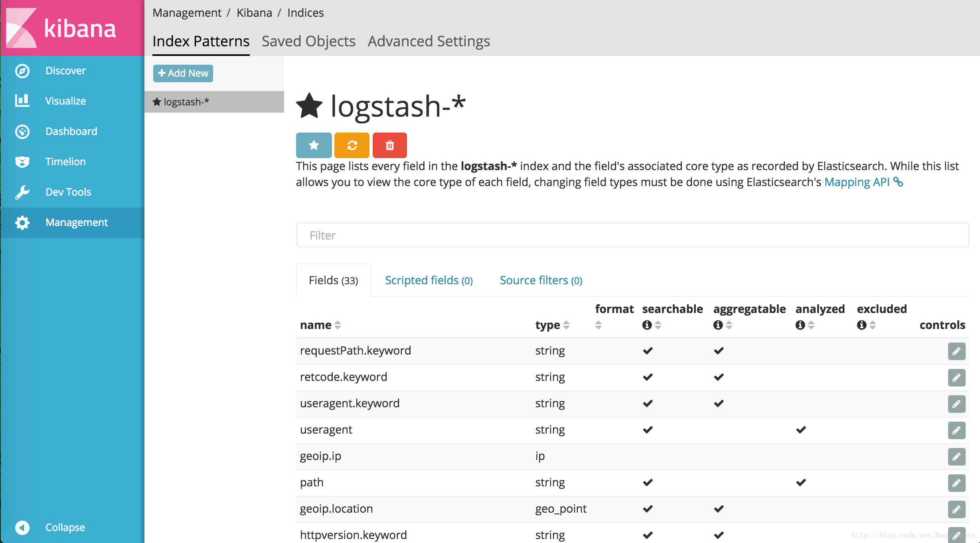The image size is (980, 543).
Task: Set logstash-* as default index star button
Action: [x=314, y=145]
